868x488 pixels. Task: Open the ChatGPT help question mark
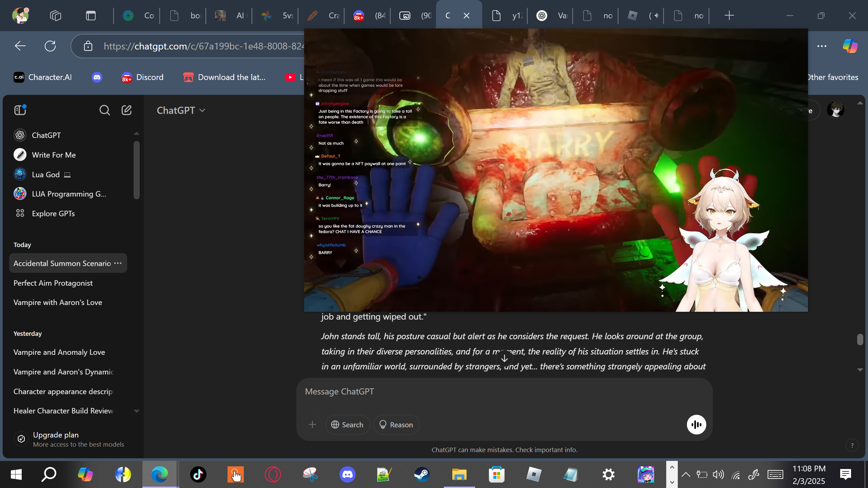click(x=852, y=445)
